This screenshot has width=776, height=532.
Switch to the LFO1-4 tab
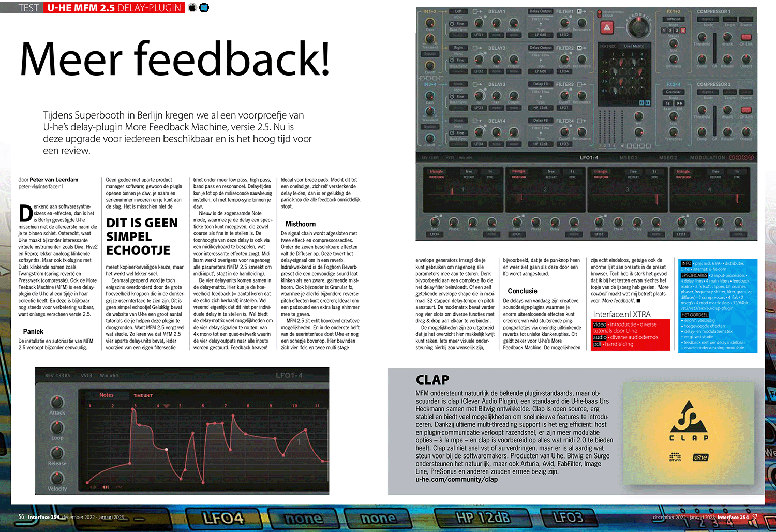(589, 157)
